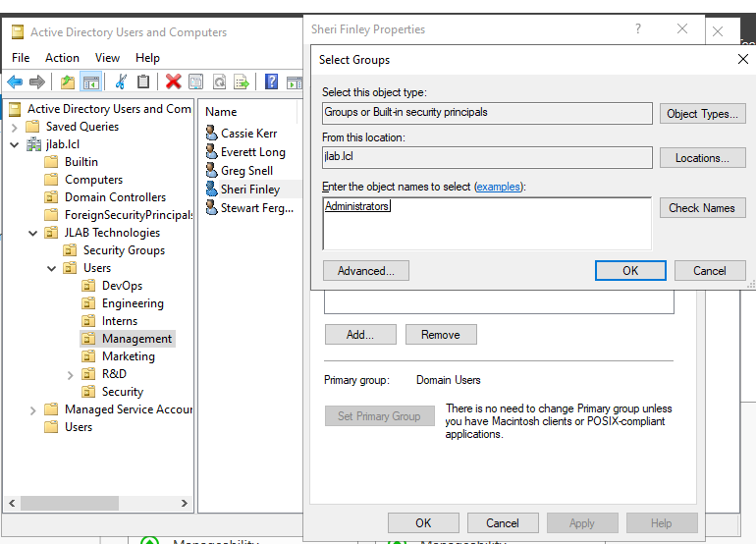This screenshot has width=756, height=544.
Task: Collapse the jlab.lcl domain node
Action: (15, 144)
